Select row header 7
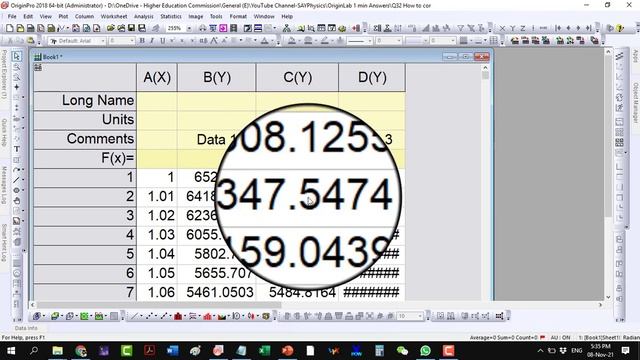 click(85, 292)
